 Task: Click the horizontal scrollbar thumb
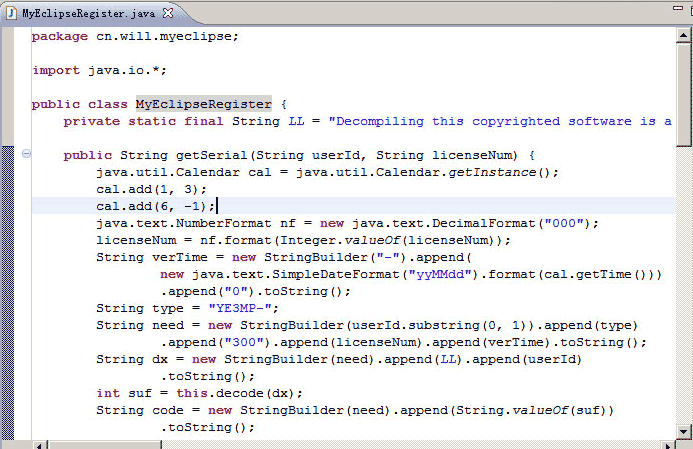pos(105,445)
